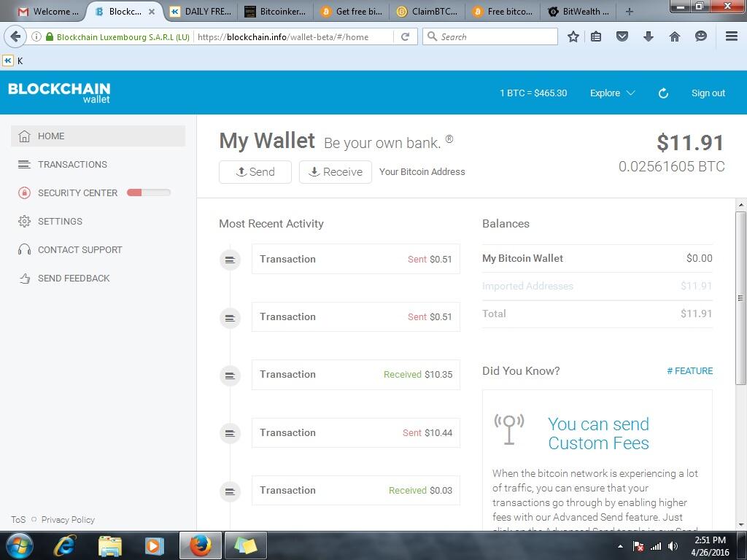747x560 pixels.
Task: Expand the Explore dropdown
Action: click(x=612, y=93)
